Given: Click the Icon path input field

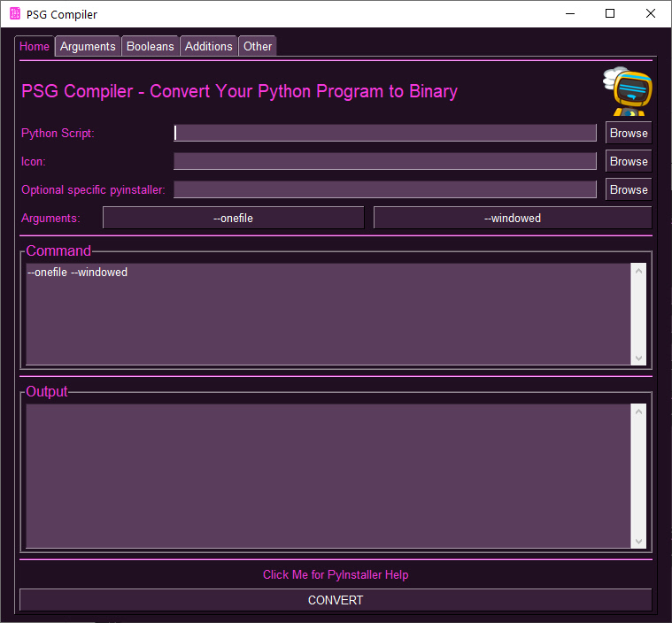Looking at the screenshot, I should click(x=385, y=161).
